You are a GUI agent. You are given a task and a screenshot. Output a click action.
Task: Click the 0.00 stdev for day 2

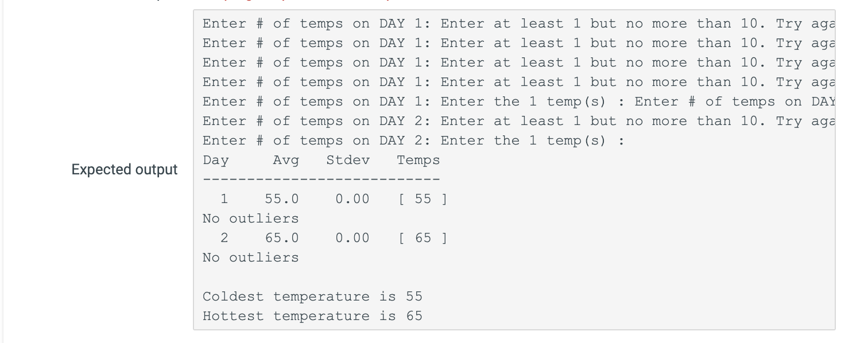coord(352,238)
